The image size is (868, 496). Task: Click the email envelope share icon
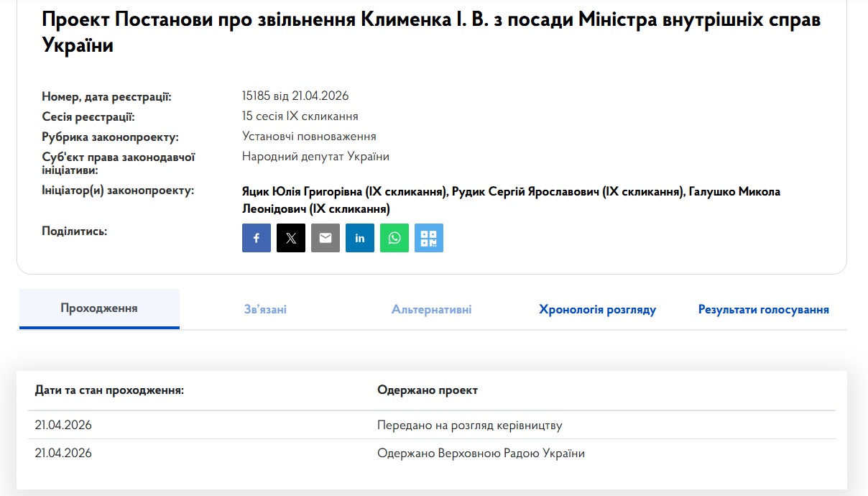pos(325,238)
